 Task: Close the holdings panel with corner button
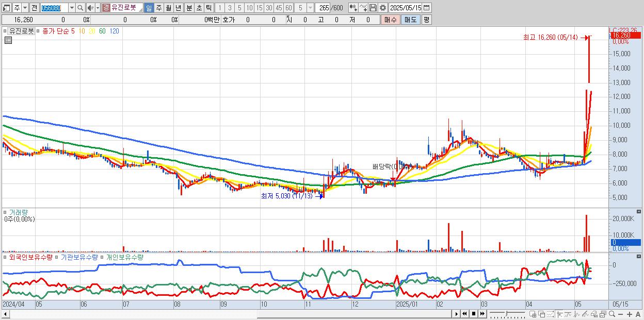pyautogui.click(x=639, y=256)
